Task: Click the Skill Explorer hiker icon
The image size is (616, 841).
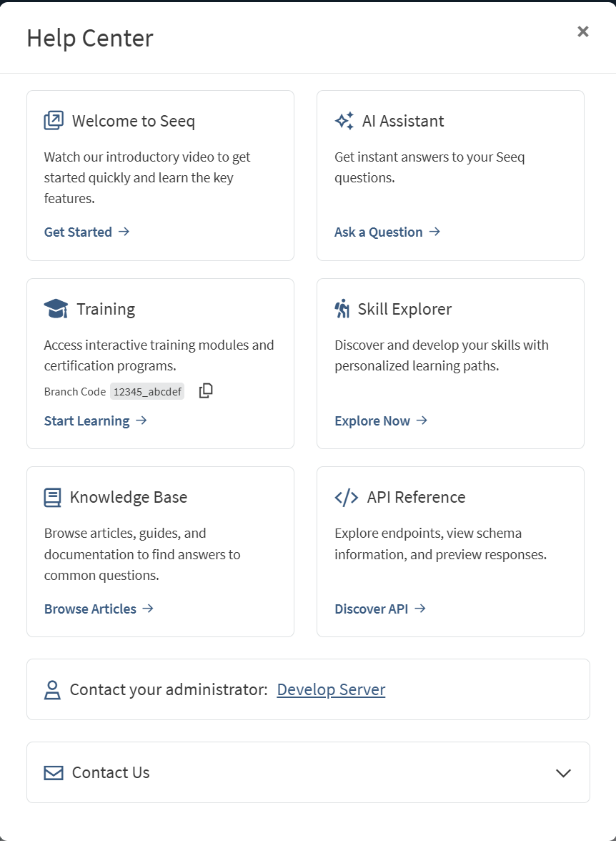Action: point(342,309)
